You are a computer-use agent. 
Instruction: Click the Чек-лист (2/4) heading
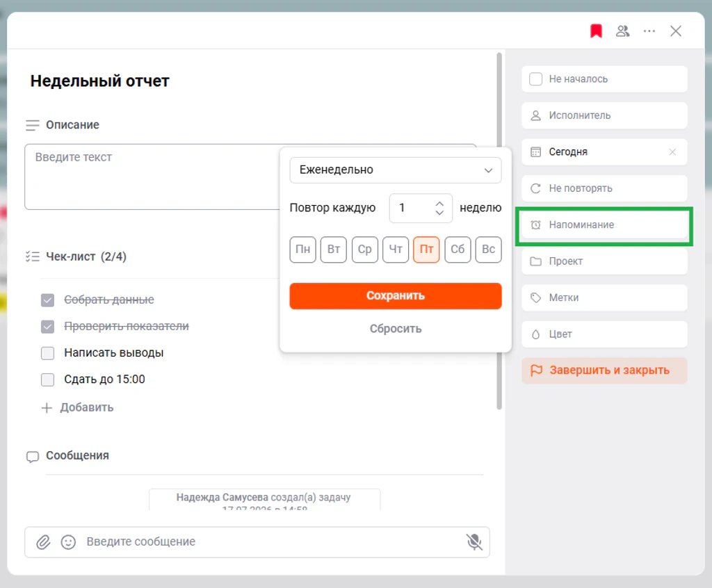point(86,256)
